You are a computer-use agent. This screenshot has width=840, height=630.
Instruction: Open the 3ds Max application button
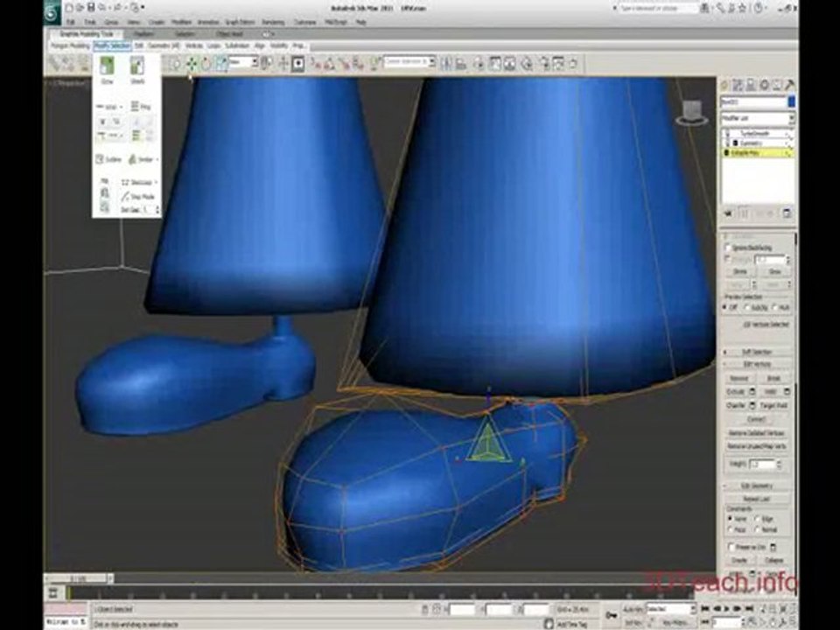click(x=52, y=13)
